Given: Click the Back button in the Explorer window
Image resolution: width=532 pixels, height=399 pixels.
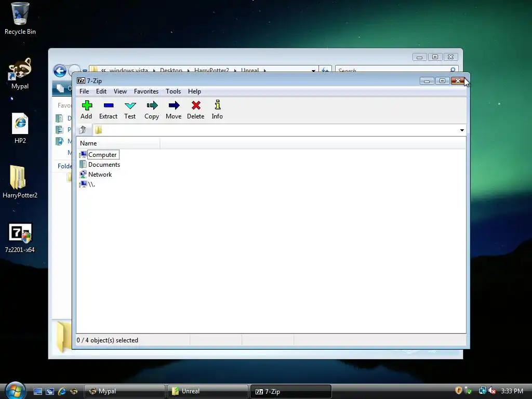Looking at the screenshot, I should (x=60, y=71).
